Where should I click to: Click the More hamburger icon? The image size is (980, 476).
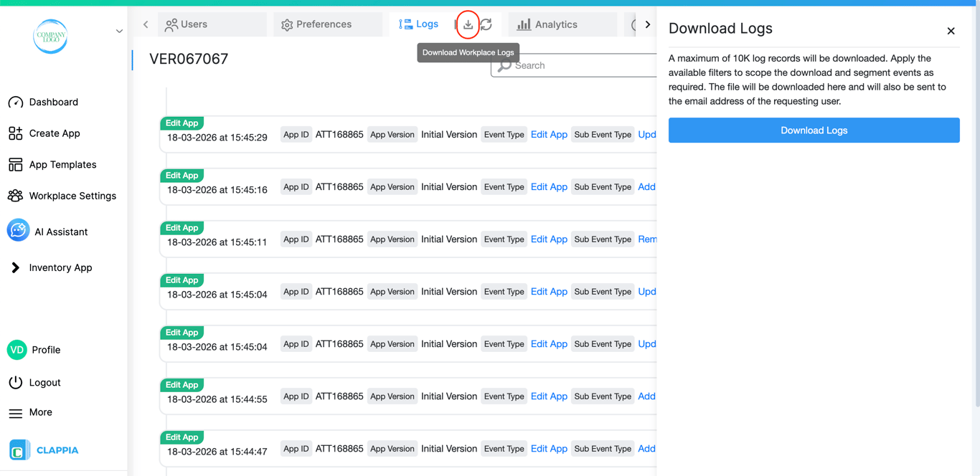[15, 413]
